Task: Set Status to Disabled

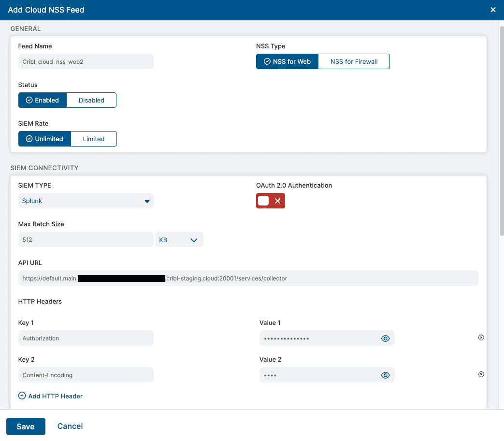Action: coord(91,100)
